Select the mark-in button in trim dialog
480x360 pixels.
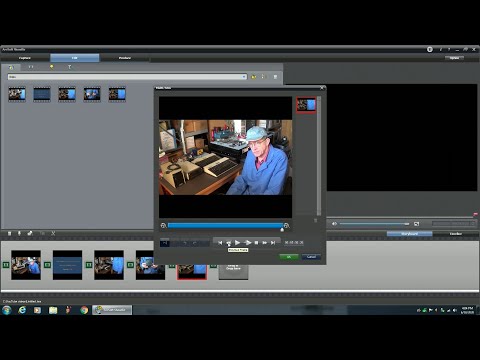[x=165, y=243]
